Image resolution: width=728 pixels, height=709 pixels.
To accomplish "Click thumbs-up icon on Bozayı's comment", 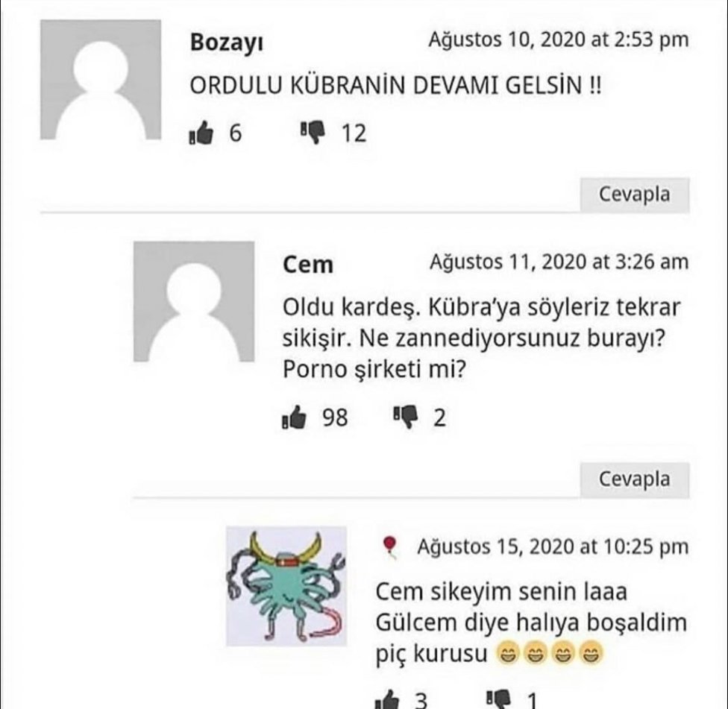I will coord(201,133).
